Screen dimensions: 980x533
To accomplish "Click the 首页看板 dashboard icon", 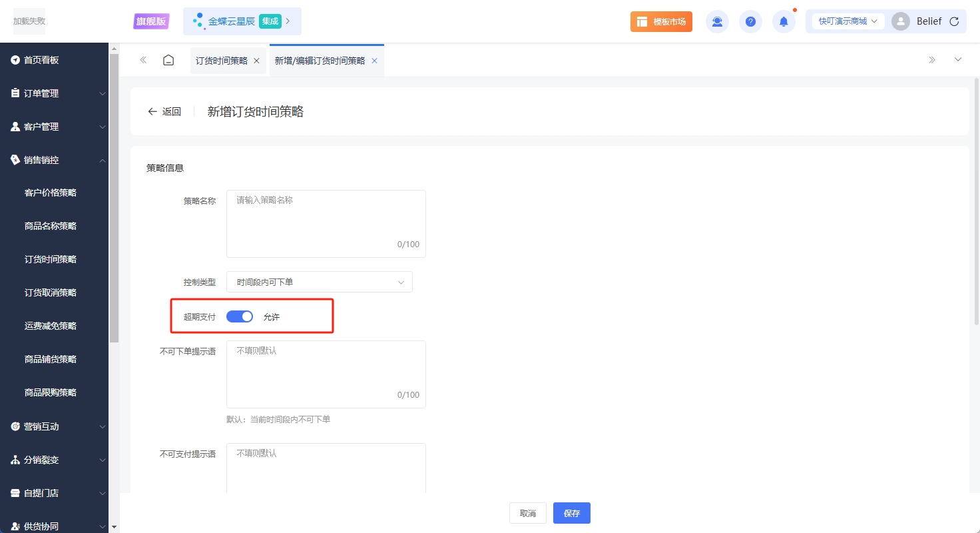I will click(x=15, y=60).
